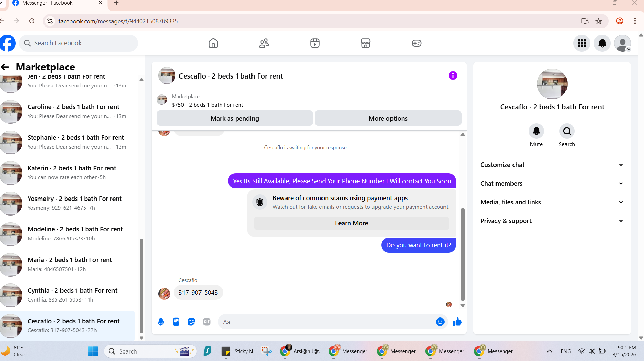Screen dimensions: 644x361
Task: Open Maria conversation
Action: [x=68, y=264]
